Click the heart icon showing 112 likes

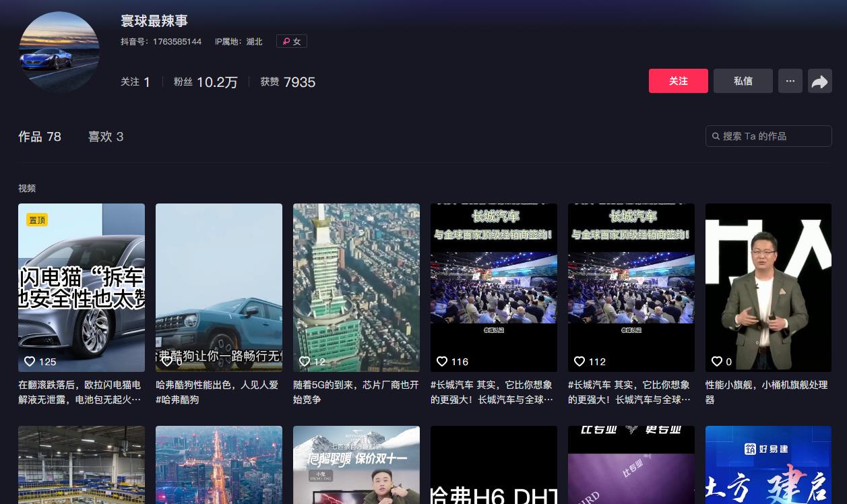(579, 361)
